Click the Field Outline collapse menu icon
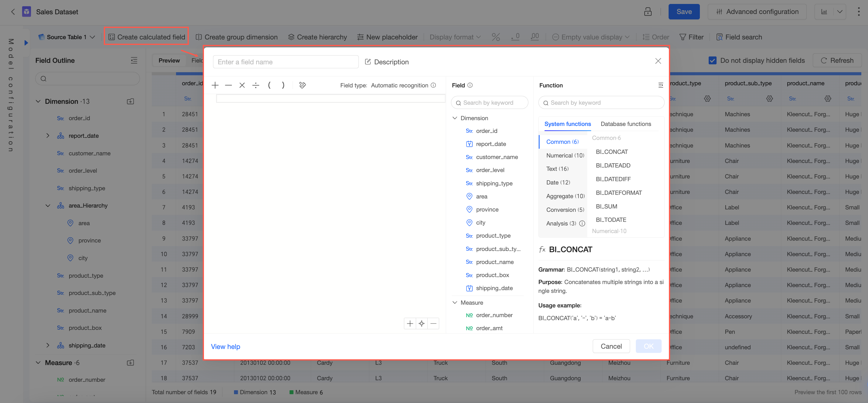Image resolution: width=868 pixels, height=403 pixels. click(134, 61)
